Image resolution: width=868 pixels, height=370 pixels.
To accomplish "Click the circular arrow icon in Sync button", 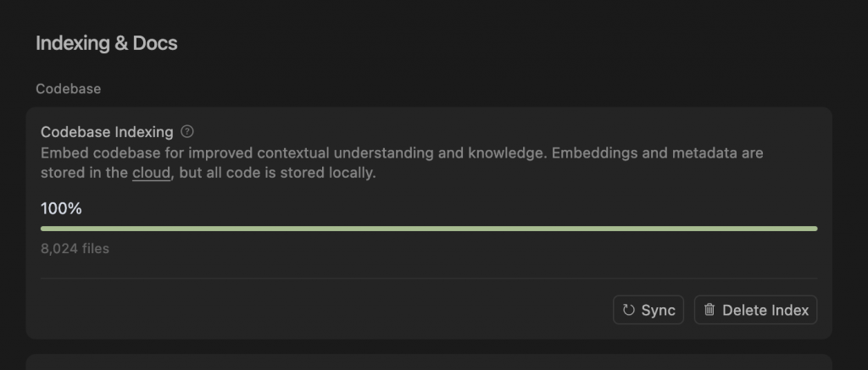I will coord(628,310).
